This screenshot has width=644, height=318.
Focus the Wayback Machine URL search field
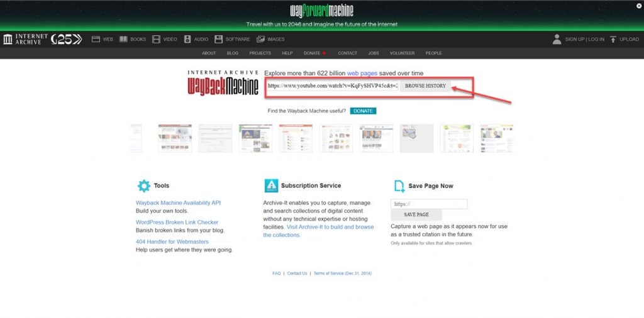click(x=332, y=86)
